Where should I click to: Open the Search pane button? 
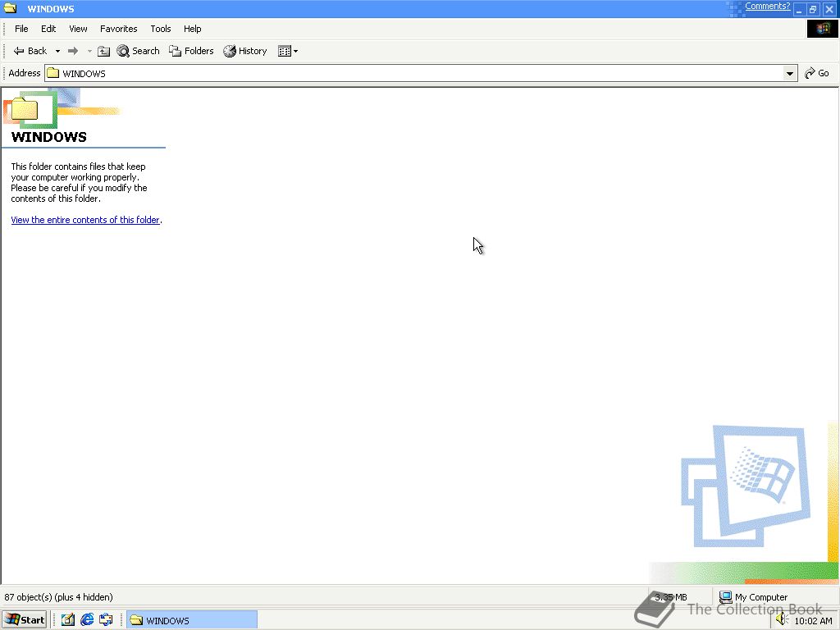coord(138,51)
